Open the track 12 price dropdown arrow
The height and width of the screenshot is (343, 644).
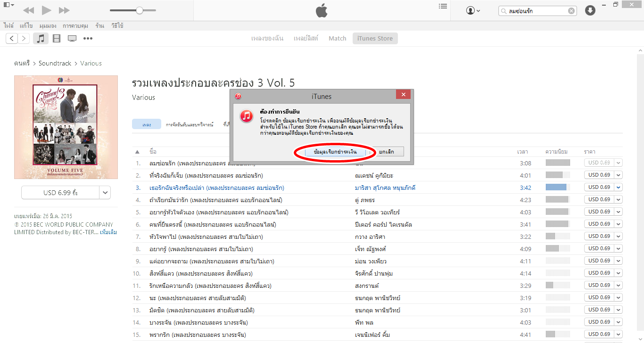pos(618,297)
